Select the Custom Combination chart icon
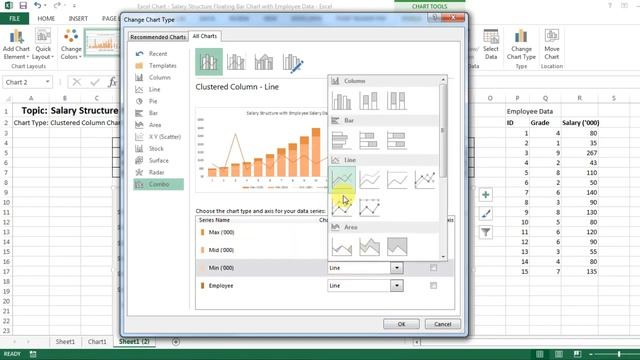Image resolution: width=640 pixels, height=360 pixels. [x=293, y=63]
